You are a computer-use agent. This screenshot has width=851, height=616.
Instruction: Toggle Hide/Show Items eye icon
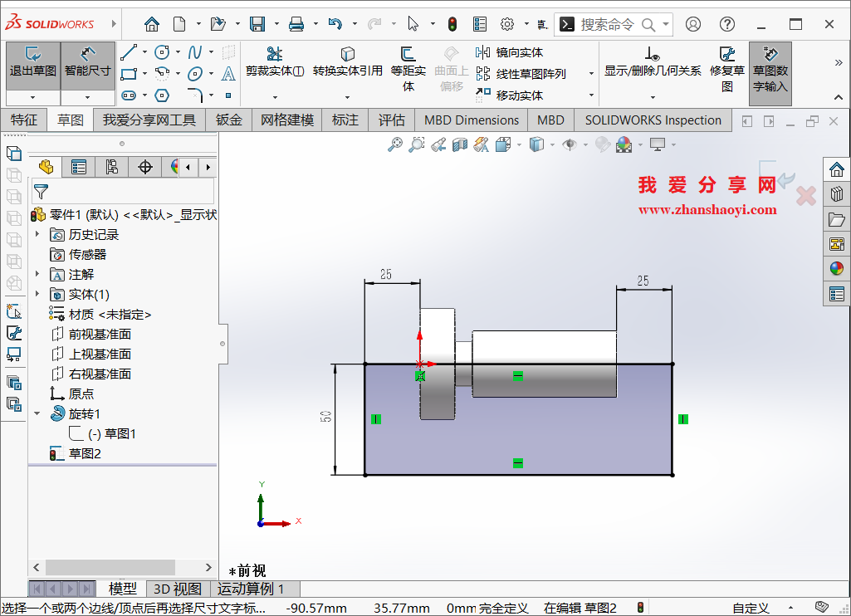click(x=569, y=144)
